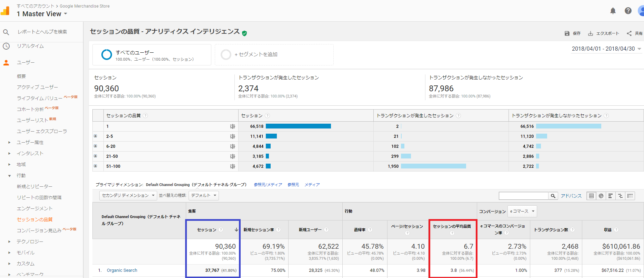The width and height of the screenshot is (644, 278).
Task: Click the 参照元/メディア dimension link
Action: 268,185
